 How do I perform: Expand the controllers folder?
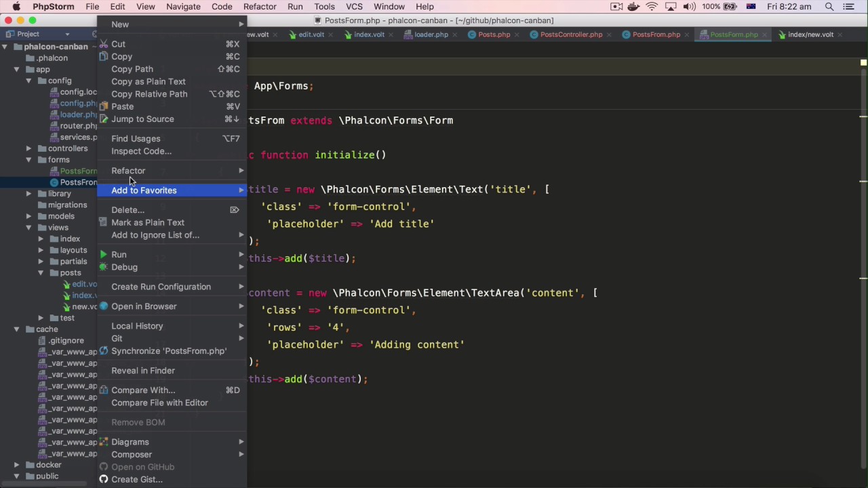pos(28,148)
